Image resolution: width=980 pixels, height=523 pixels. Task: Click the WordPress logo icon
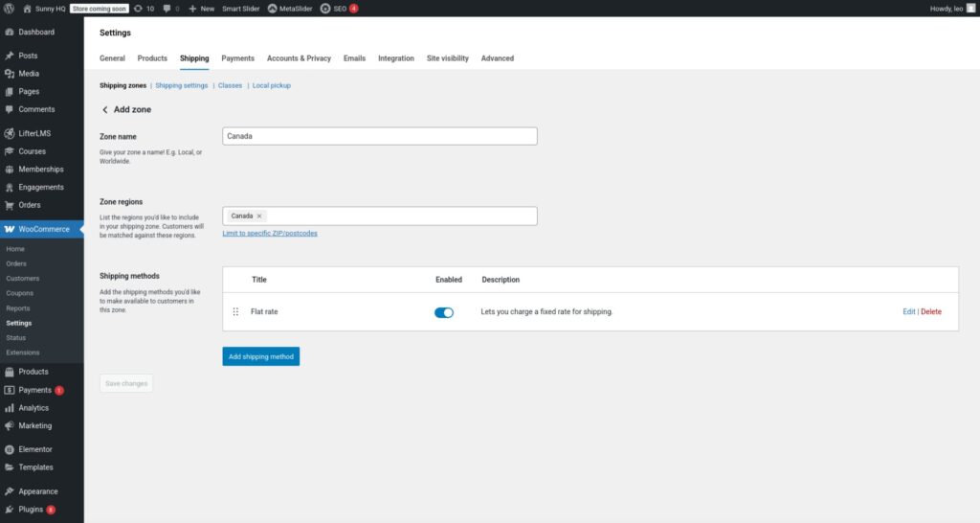pyautogui.click(x=9, y=9)
